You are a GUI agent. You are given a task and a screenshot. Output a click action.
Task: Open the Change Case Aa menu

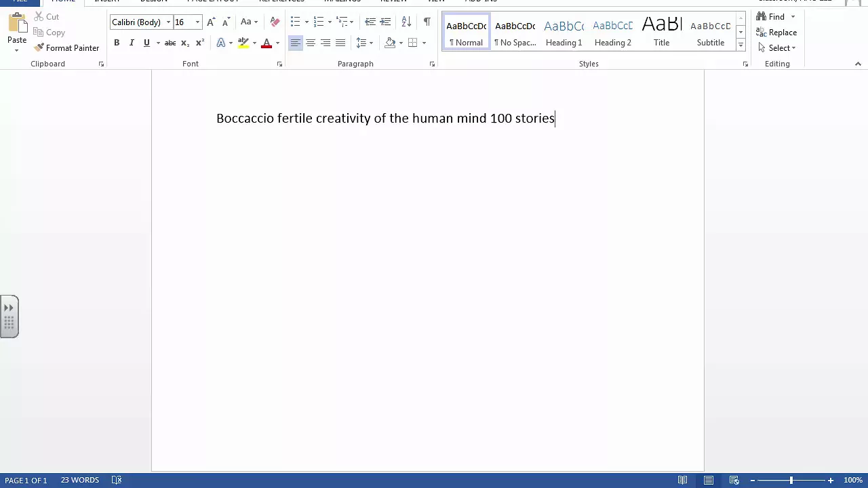[249, 22]
